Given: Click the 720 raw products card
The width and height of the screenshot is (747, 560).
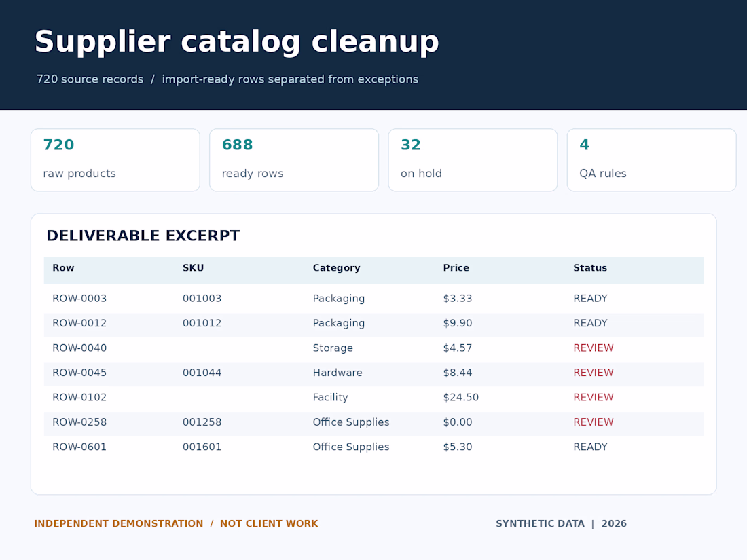Looking at the screenshot, I should click(x=115, y=160).
